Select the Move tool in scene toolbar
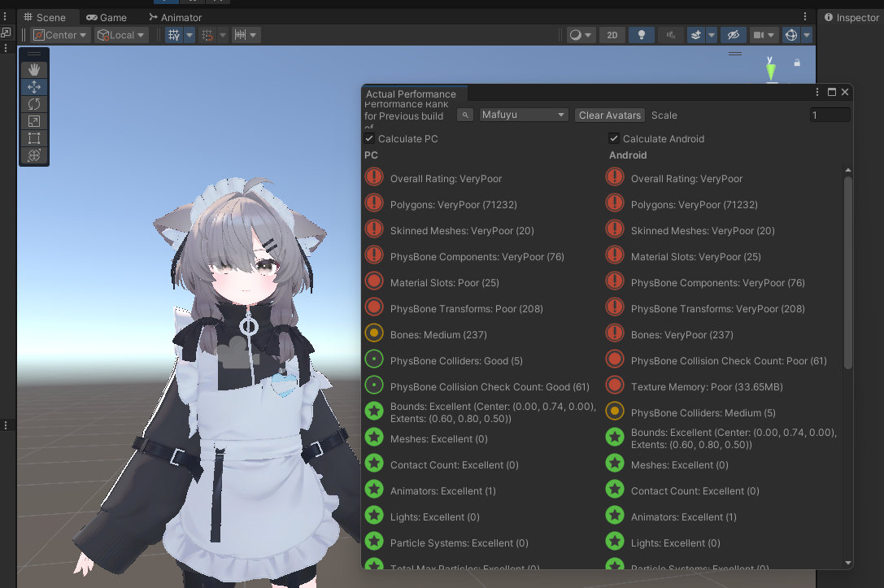Screen dimensions: 884x588 [x=34, y=87]
